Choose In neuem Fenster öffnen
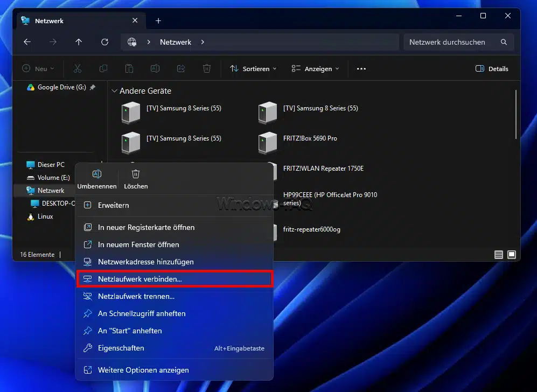 click(175, 245)
